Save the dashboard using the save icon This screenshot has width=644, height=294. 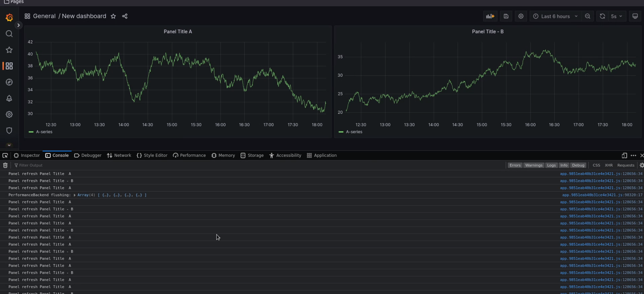click(x=506, y=16)
